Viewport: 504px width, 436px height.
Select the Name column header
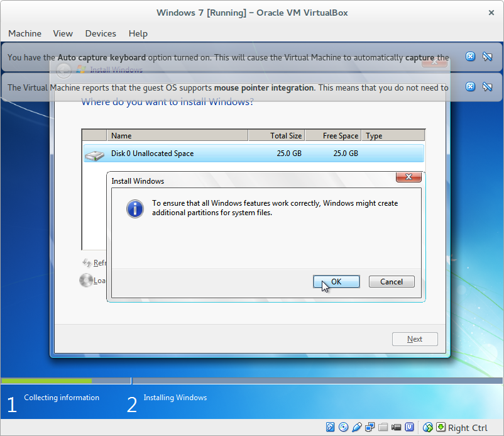click(x=177, y=135)
